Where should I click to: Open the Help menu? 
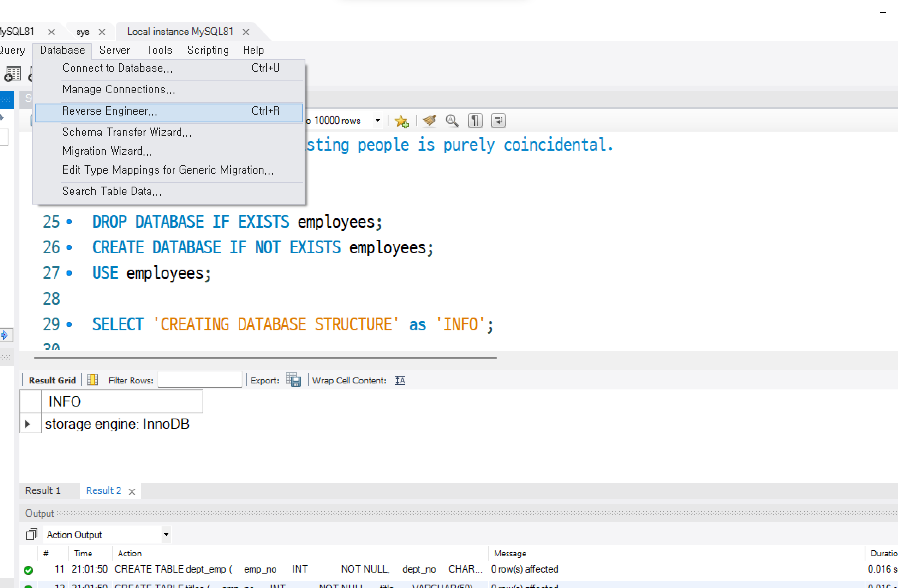click(x=253, y=50)
